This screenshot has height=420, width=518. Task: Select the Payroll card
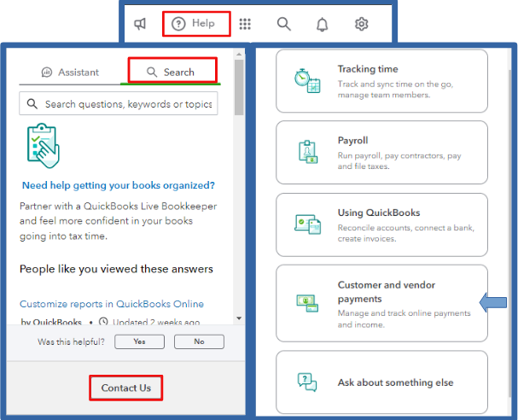[381, 152]
